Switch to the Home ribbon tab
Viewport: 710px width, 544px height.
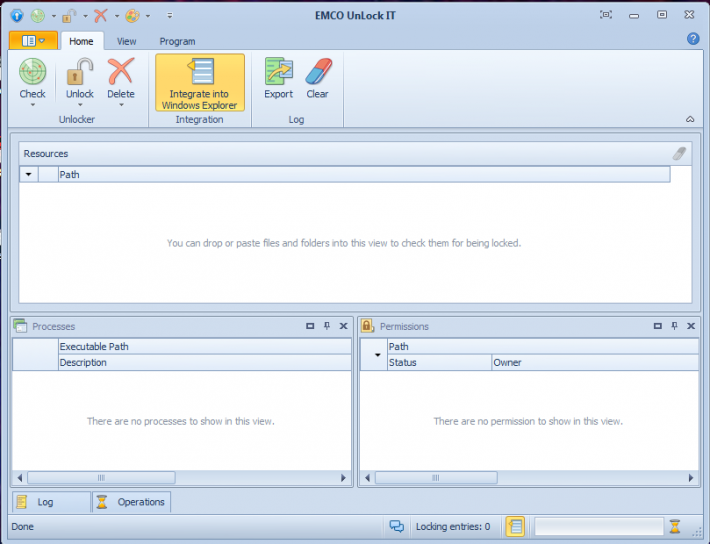82,41
